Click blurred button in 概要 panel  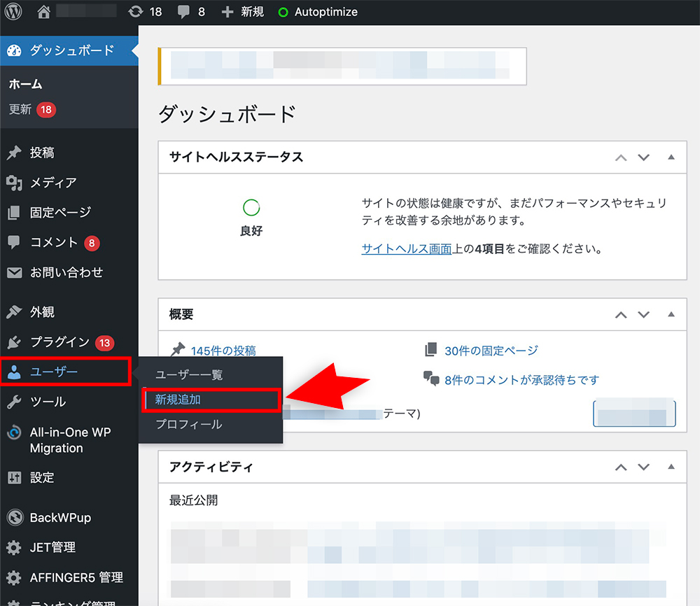coord(634,412)
